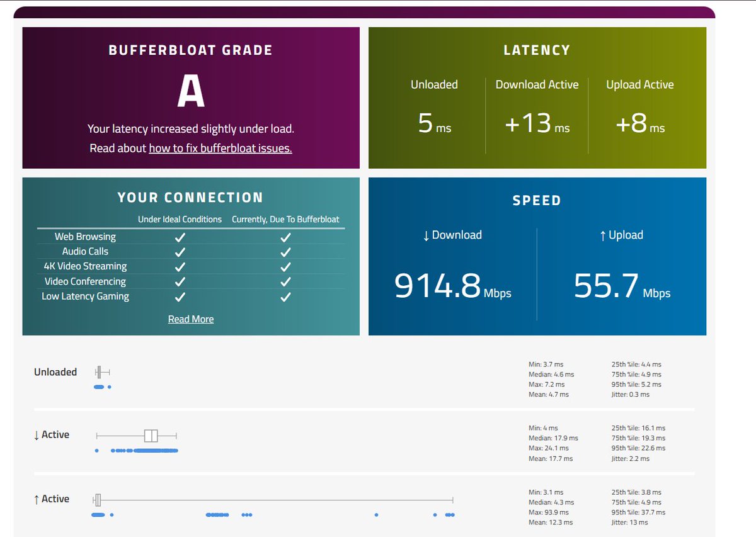
Task: Click the Min: 3.7 ms stat
Action: click(x=546, y=365)
